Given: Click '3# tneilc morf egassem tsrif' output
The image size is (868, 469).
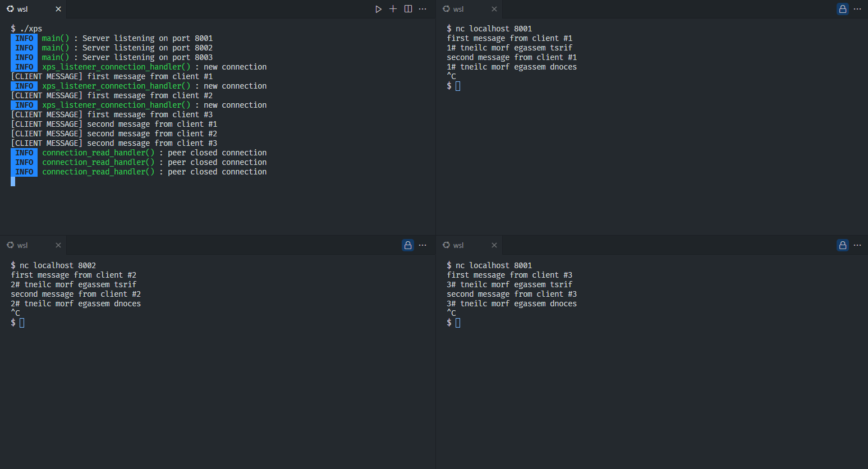Looking at the screenshot, I should coord(509,284).
